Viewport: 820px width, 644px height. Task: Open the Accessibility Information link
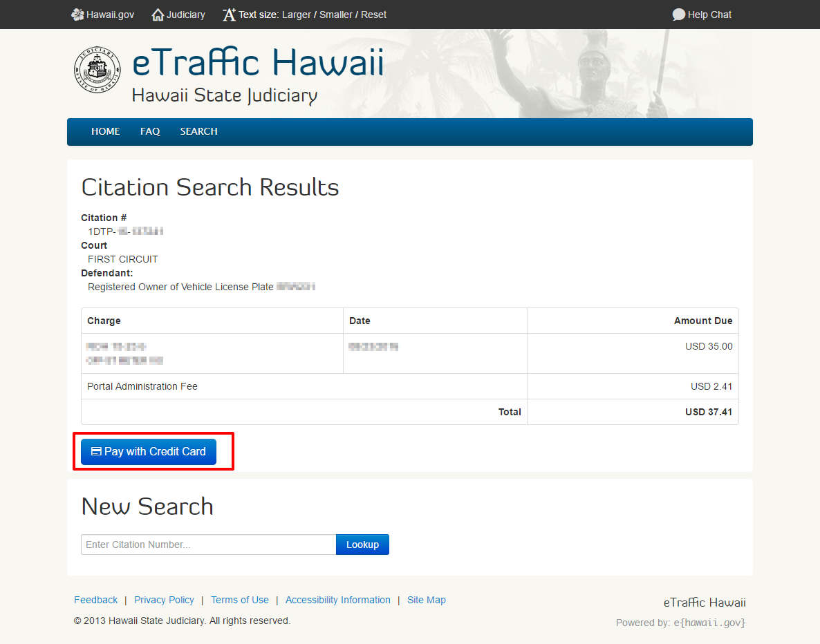point(338,600)
